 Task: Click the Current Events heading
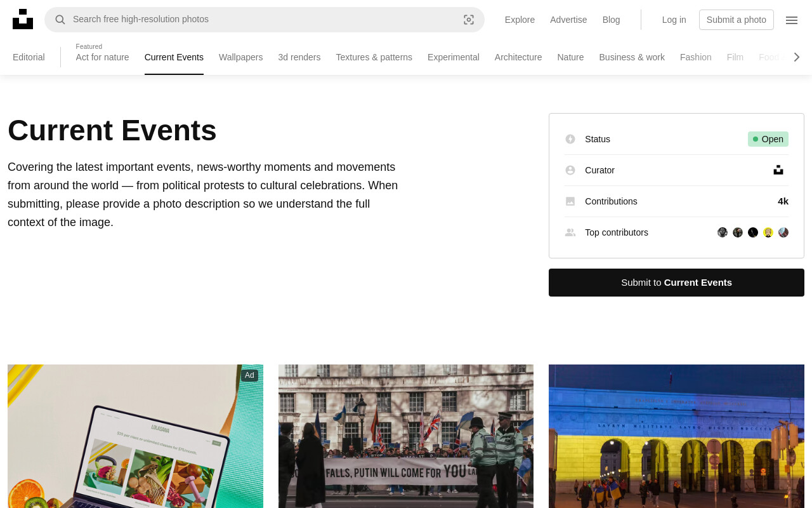click(x=112, y=131)
